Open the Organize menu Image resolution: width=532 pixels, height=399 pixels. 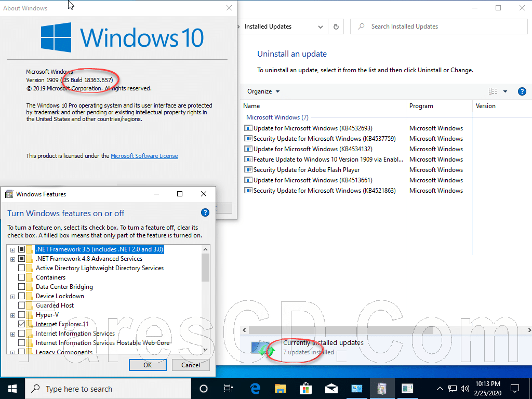click(263, 91)
